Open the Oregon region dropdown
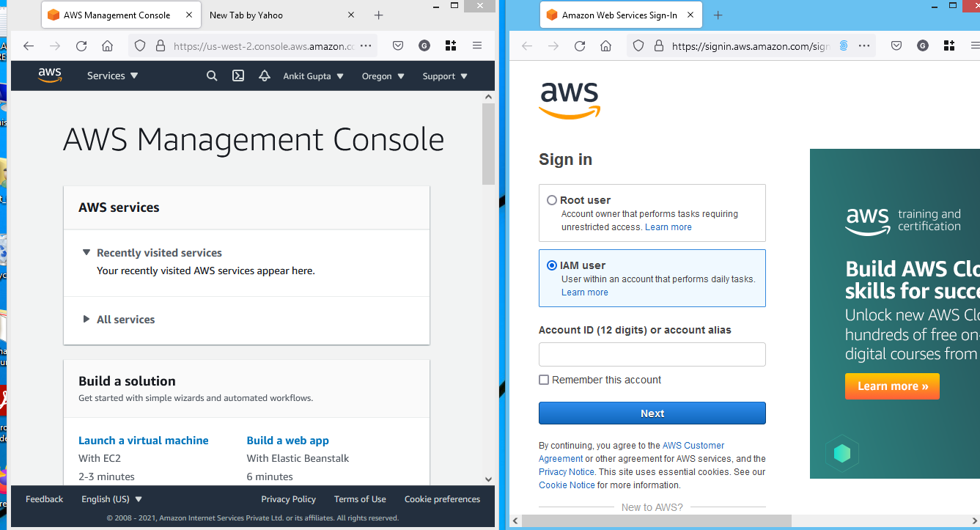 pos(383,76)
